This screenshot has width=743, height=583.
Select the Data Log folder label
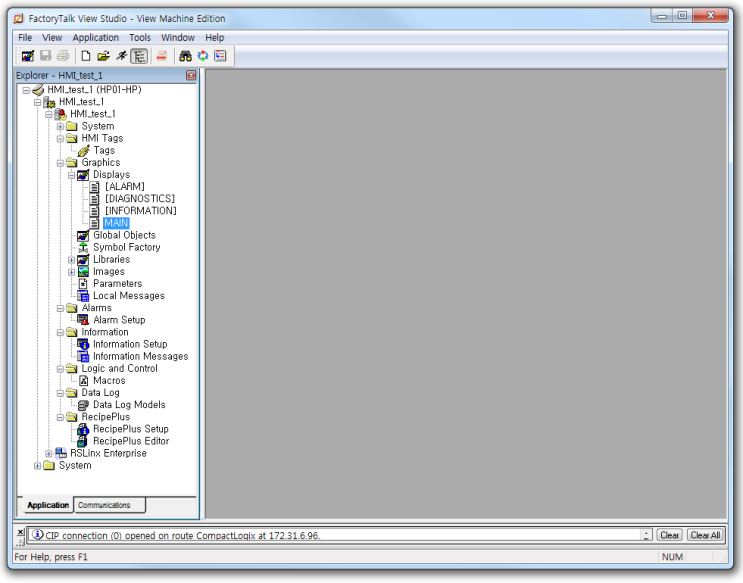100,393
